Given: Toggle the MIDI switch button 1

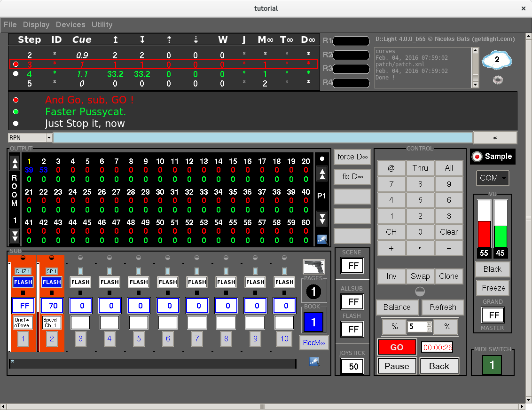Looking at the screenshot, I should pos(492,365).
